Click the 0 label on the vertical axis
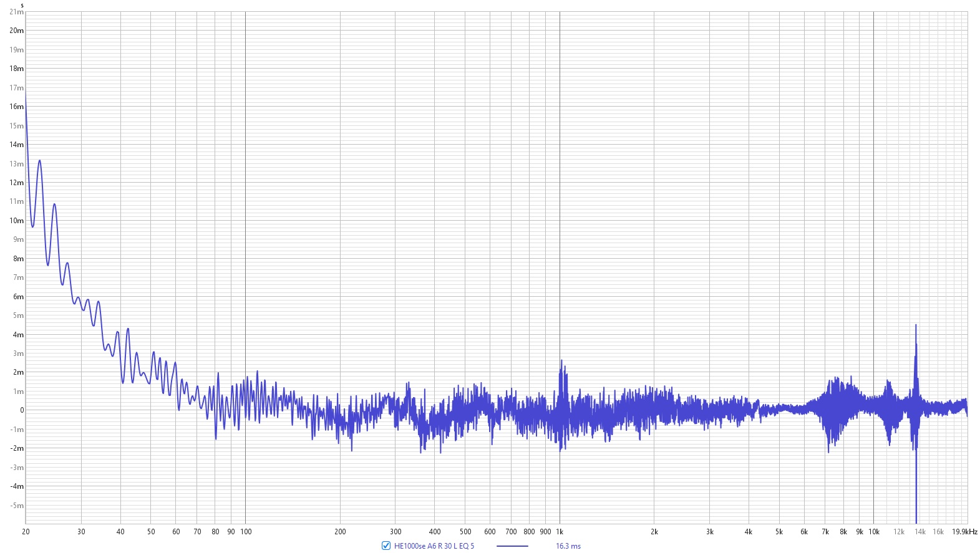 click(22, 410)
